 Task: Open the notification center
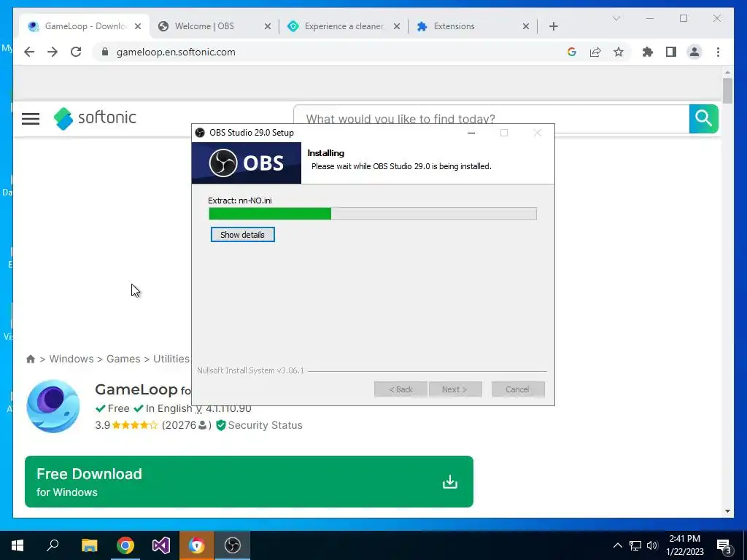point(724,546)
